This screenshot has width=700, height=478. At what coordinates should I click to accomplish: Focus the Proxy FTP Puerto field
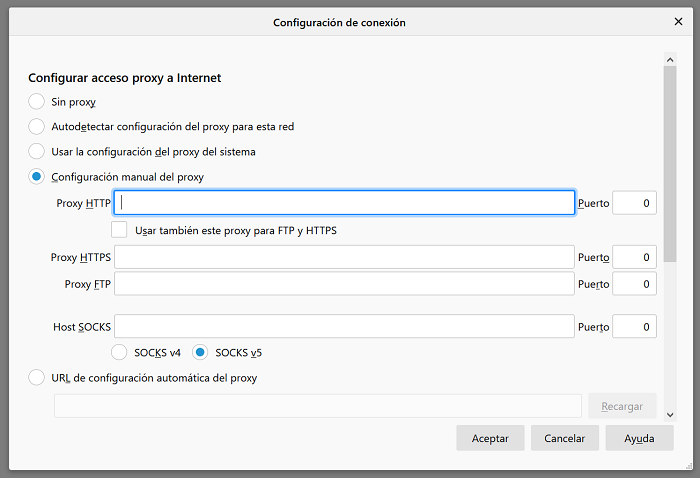pos(634,284)
